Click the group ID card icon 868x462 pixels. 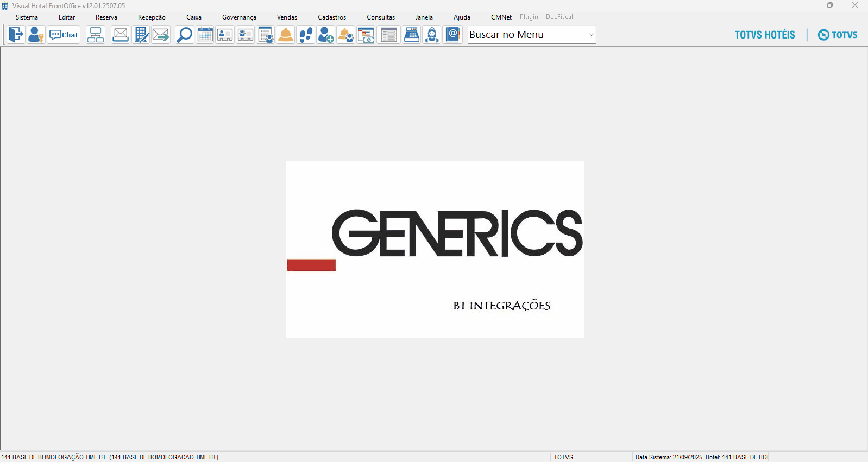point(246,35)
